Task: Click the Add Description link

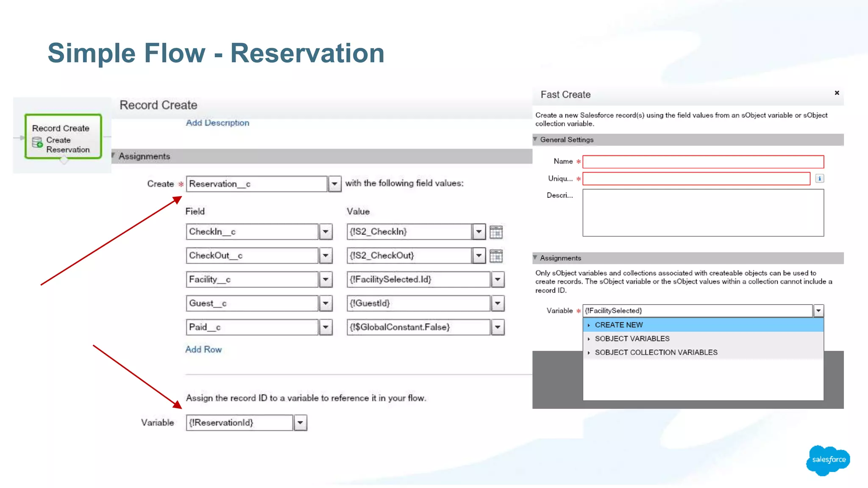Action: point(217,123)
